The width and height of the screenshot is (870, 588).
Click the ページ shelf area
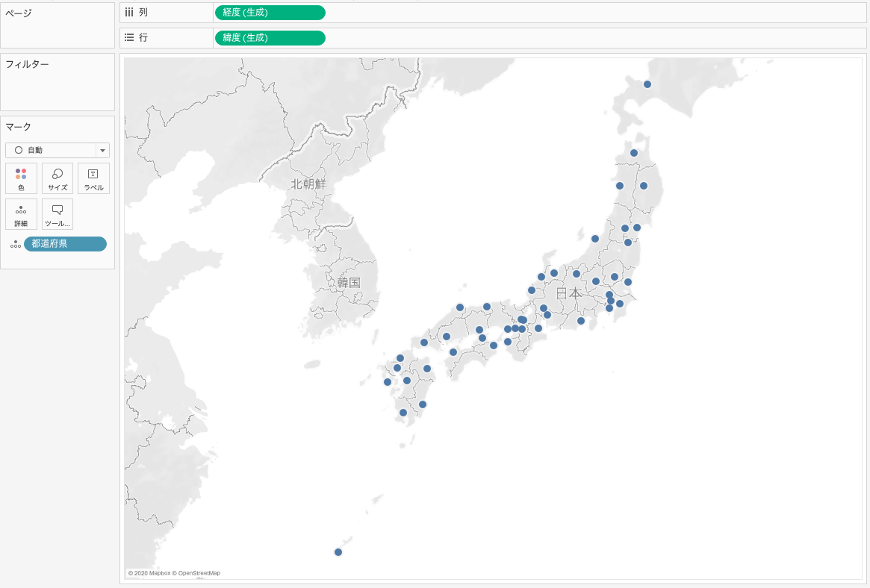click(58, 31)
